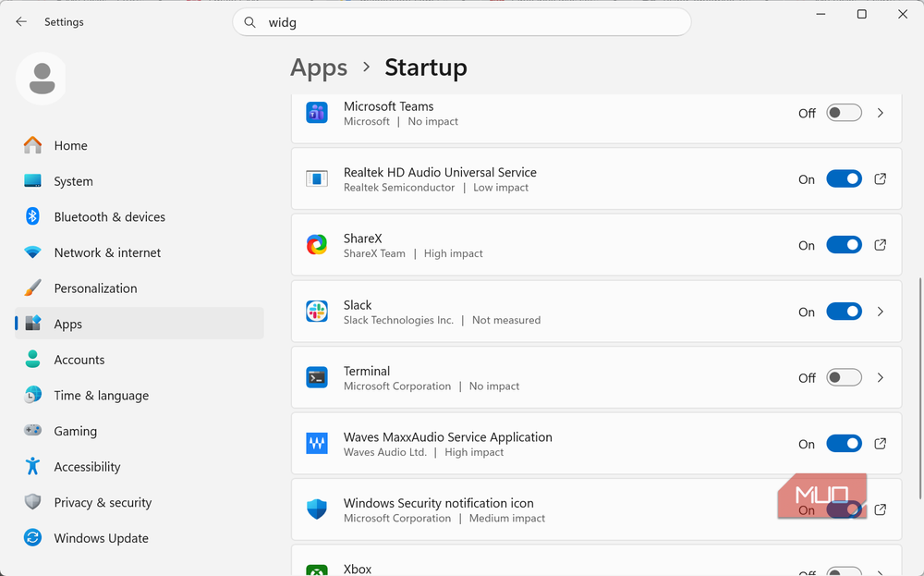This screenshot has height=576, width=924.
Task: Click 'Waves Audio Ltd.' publisher text
Action: click(384, 452)
